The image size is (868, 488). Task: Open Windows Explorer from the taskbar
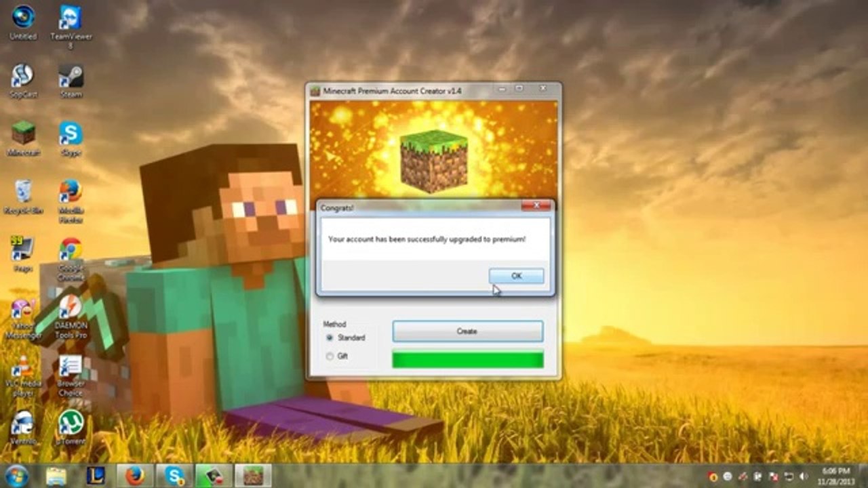[x=56, y=475]
